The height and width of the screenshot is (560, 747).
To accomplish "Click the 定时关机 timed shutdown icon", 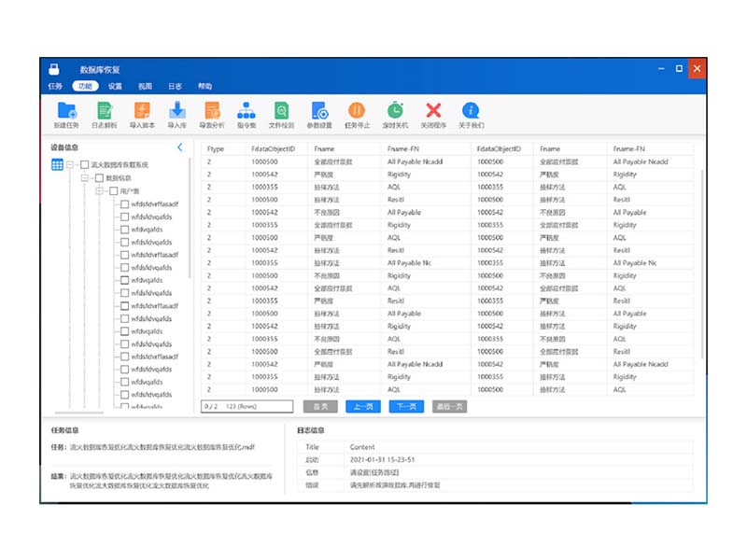I will 396,111.
